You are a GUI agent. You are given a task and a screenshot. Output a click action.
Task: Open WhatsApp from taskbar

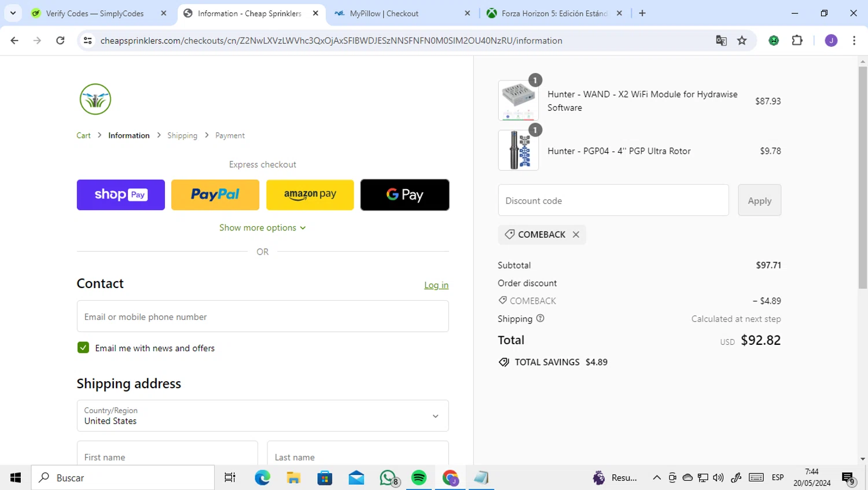pos(388,478)
